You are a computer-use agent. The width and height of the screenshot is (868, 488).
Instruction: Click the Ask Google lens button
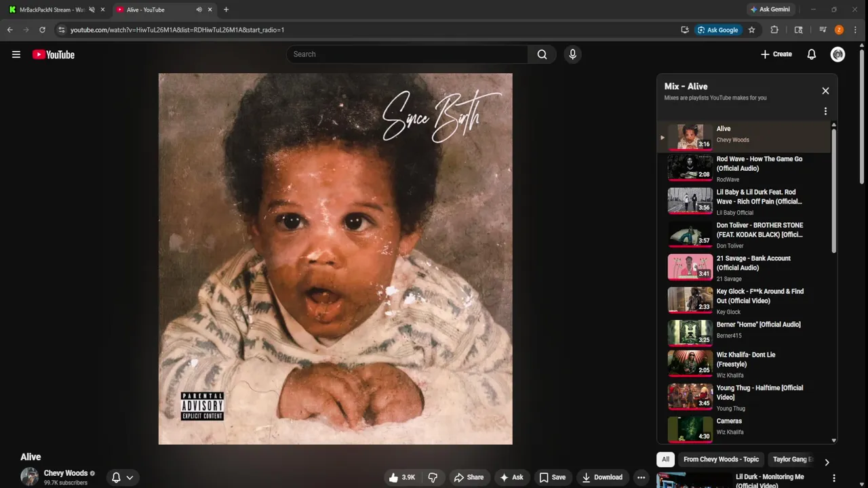point(717,30)
